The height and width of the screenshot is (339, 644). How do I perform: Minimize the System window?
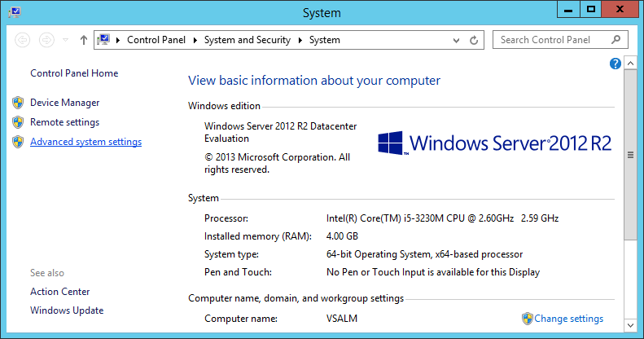[x=568, y=9]
